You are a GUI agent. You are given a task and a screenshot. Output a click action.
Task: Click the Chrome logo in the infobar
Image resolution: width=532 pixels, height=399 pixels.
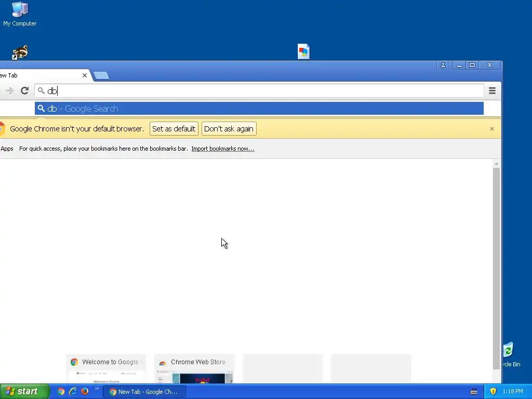tap(2, 129)
